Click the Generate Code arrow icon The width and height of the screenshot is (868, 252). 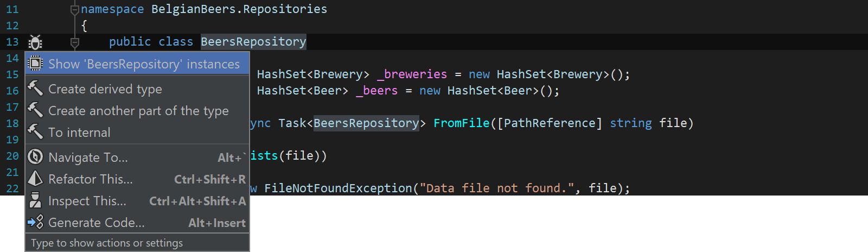[x=35, y=222]
